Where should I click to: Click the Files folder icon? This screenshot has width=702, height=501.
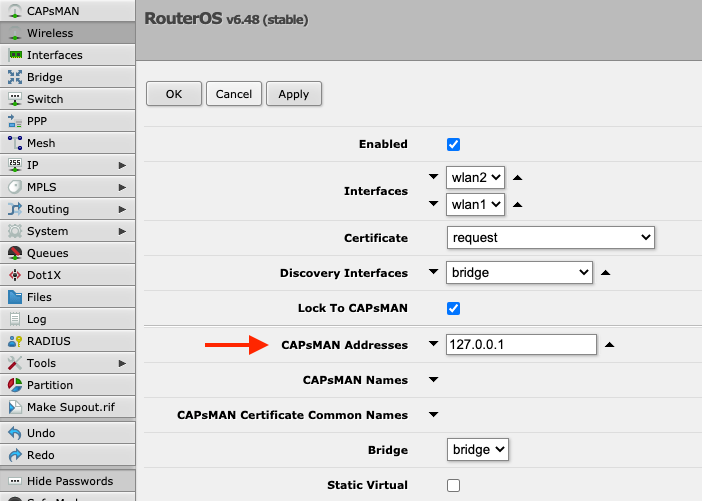coord(15,297)
